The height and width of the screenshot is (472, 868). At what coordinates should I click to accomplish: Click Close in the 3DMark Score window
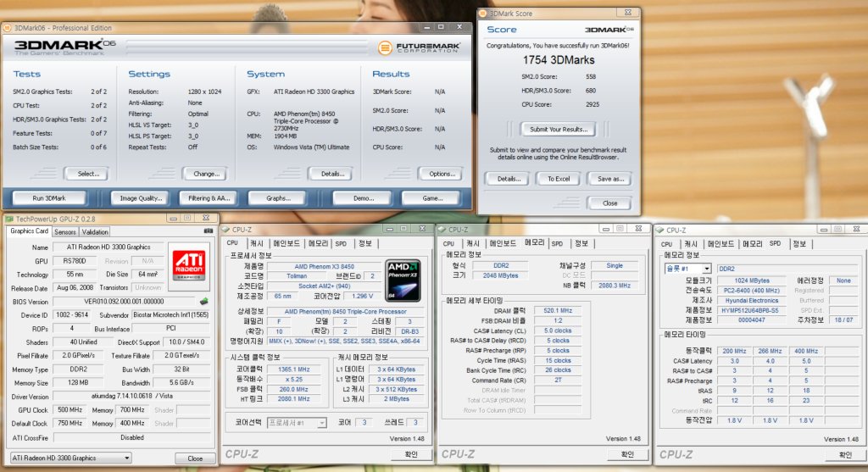tap(609, 203)
